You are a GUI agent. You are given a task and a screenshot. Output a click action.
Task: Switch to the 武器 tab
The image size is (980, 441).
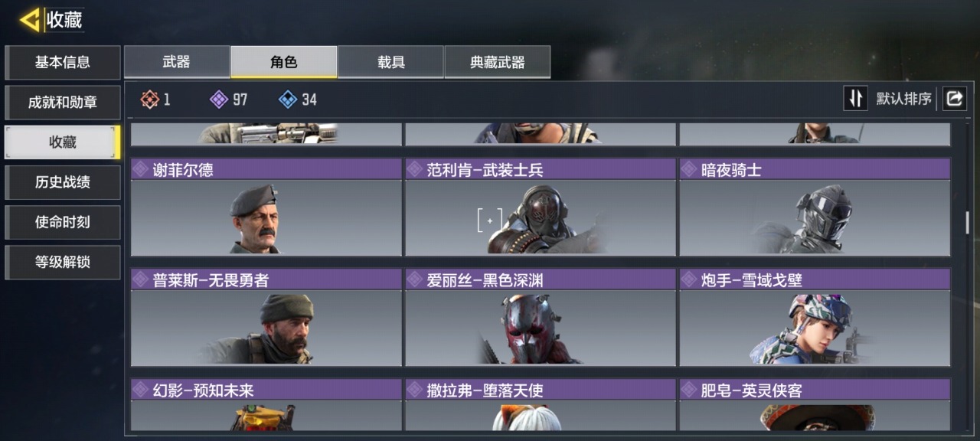click(x=177, y=62)
